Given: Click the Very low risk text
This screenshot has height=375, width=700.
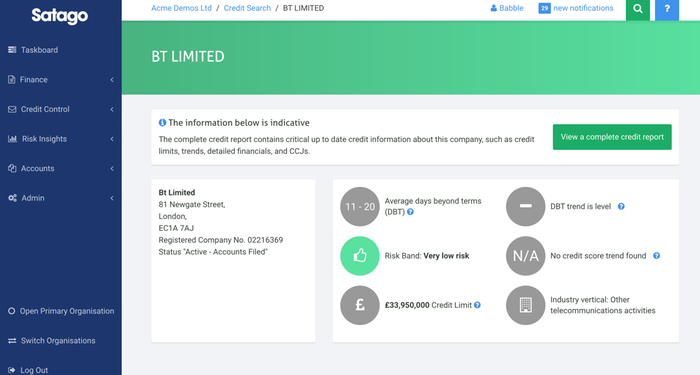Looking at the screenshot, I should tap(446, 256).
